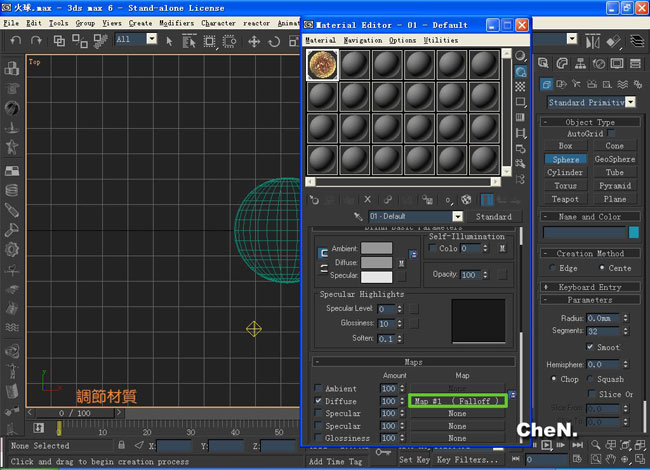
Task: Collapse the Parameters rollout
Action: coord(590,300)
